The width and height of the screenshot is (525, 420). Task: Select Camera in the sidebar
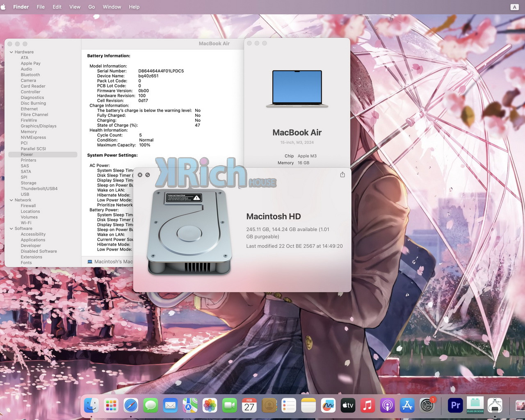28,80
